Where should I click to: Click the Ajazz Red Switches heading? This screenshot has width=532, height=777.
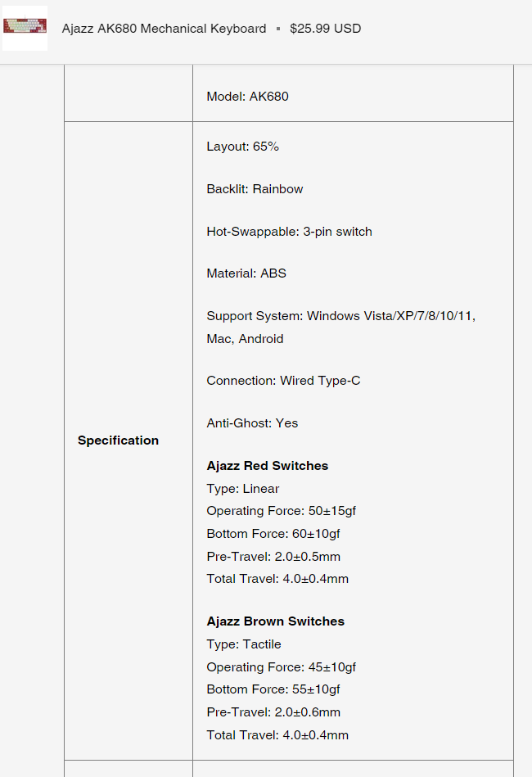click(x=267, y=466)
